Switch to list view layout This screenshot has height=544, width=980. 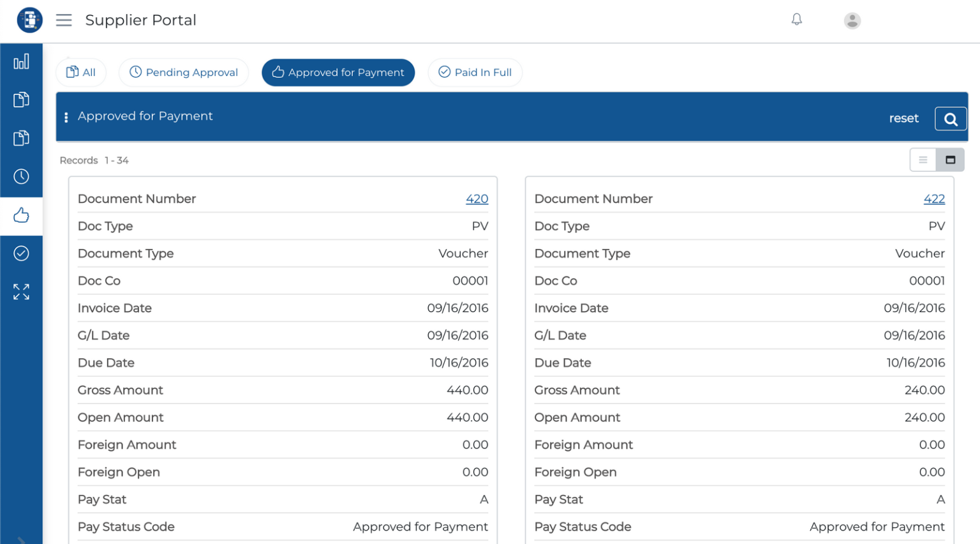pos(923,160)
